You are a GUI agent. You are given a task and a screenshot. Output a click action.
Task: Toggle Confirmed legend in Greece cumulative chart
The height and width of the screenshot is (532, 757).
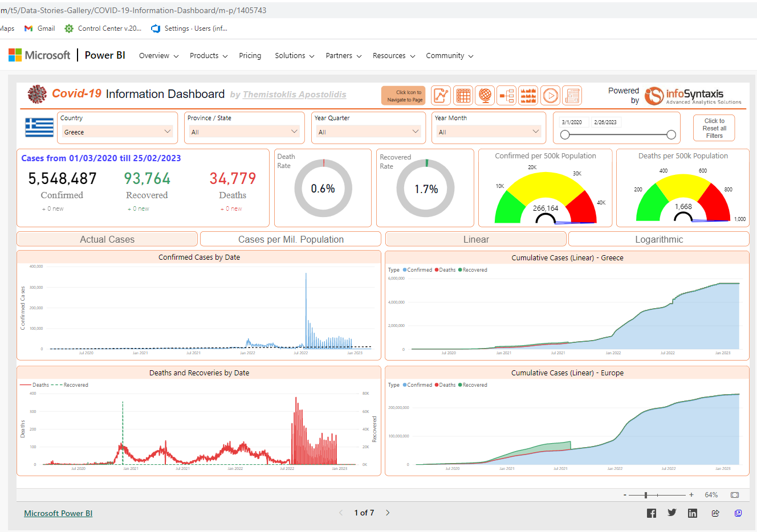(x=417, y=270)
